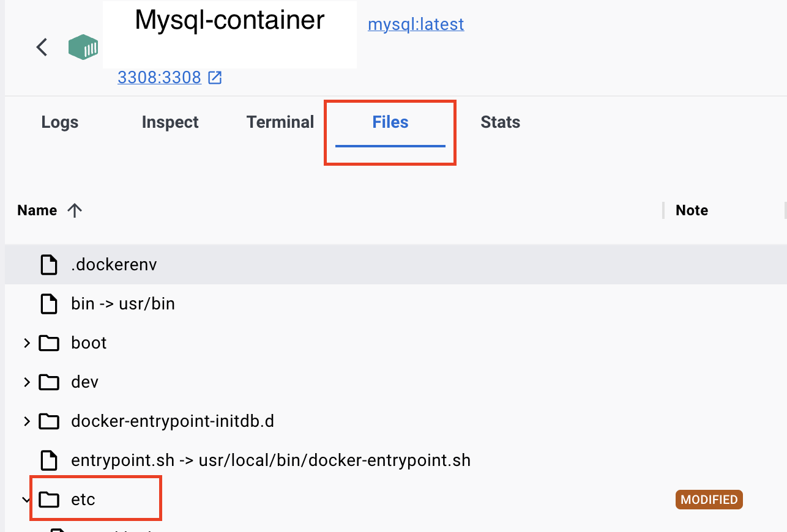The image size is (787, 532).
Task: Open the mysql:latest image link
Action: (416, 24)
